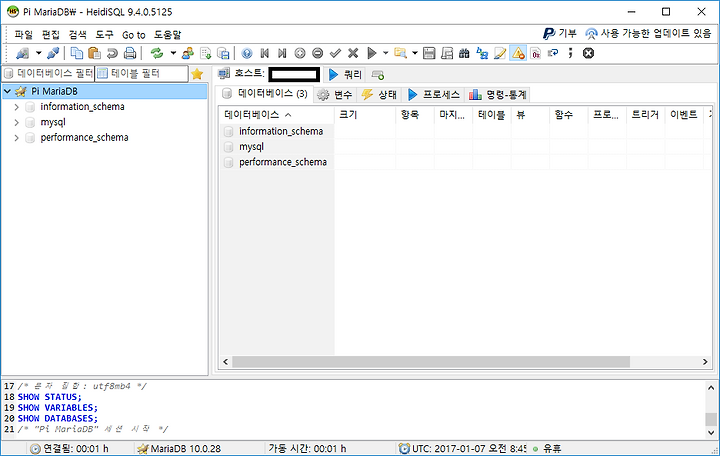Toggle the stop on errors warning icon
The height and width of the screenshot is (456, 720).
tap(518, 53)
